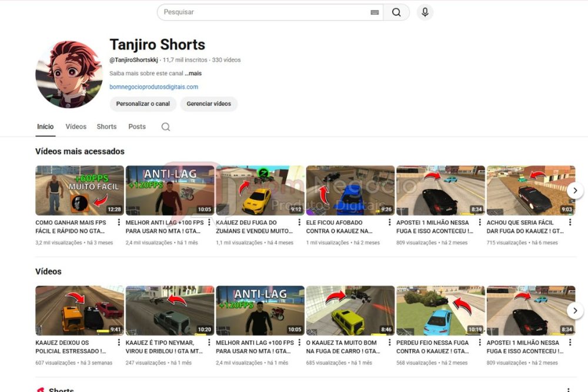Click next arrow in Vídeos row

tap(574, 310)
